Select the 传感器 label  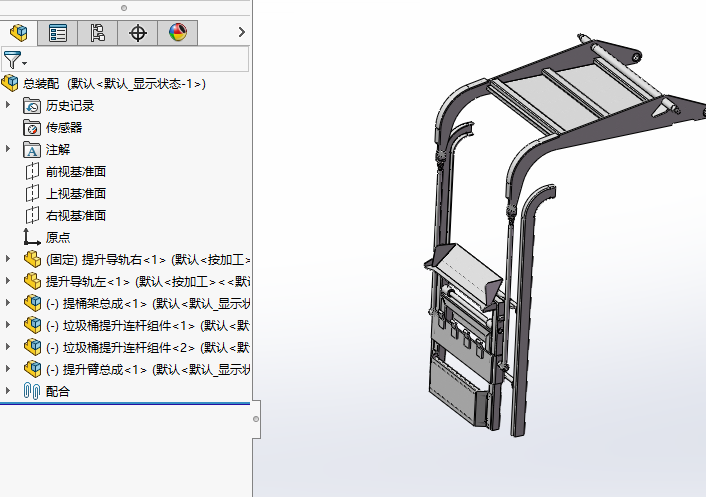point(64,128)
